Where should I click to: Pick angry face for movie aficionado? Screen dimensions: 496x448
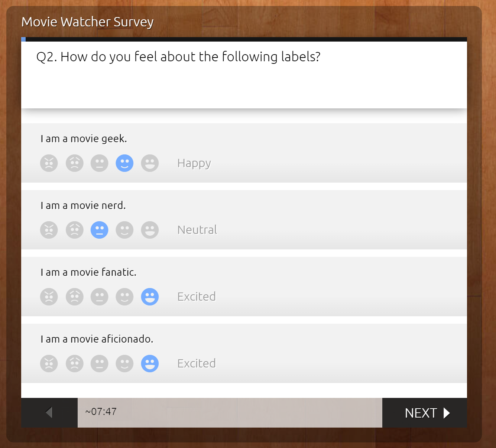point(49,364)
